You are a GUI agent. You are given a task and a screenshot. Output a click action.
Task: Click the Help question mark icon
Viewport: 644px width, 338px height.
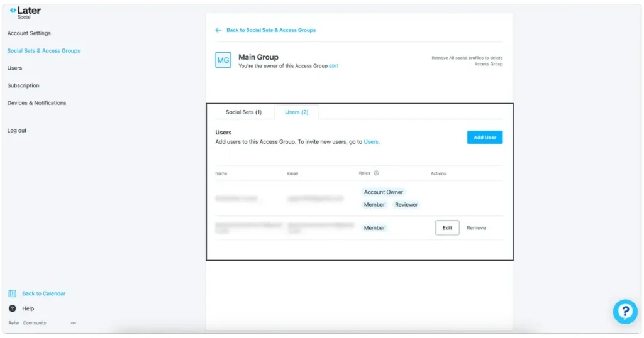(12, 308)
